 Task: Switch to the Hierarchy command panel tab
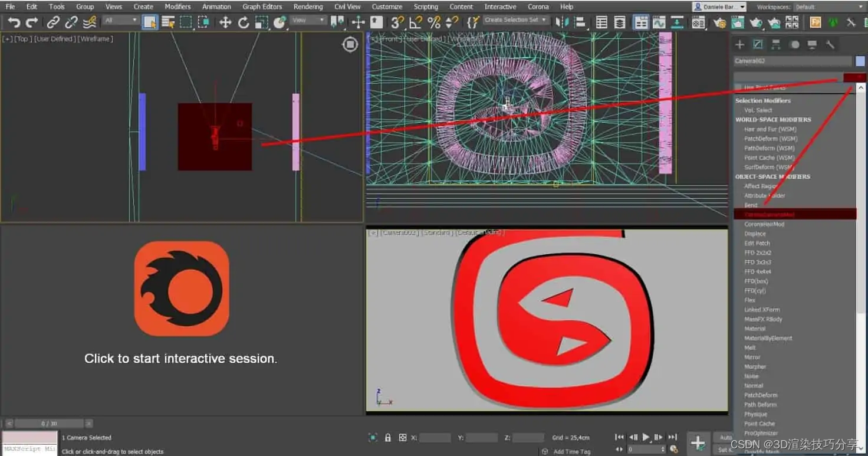click(x=776, y=45)
